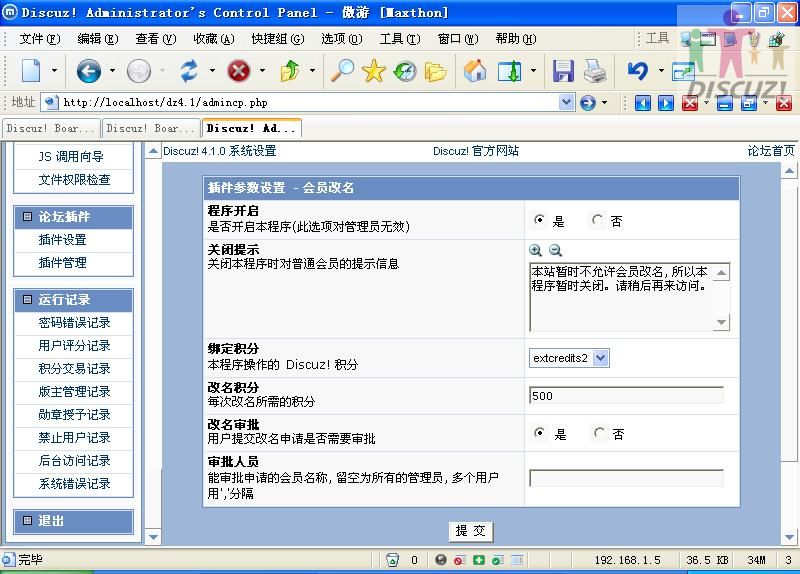
Task: Collapse the 论坛插件 sidebar section
Action: point(28,217)
